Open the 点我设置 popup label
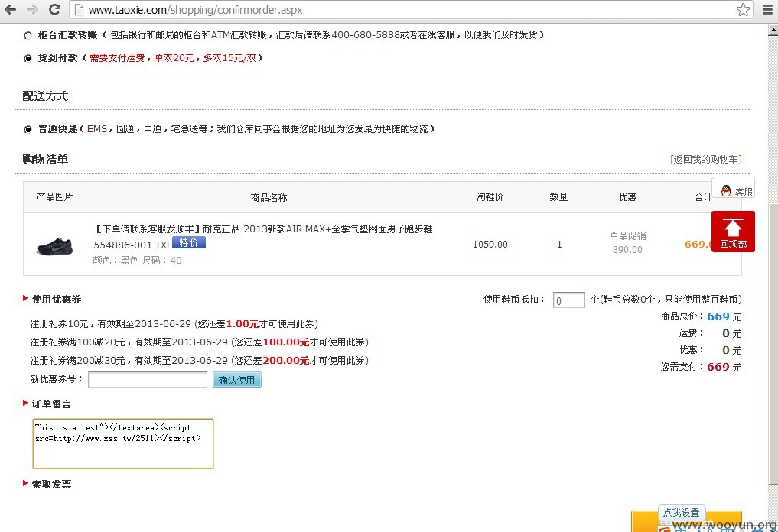778x532 pixels. pyautogui.click(x=682, y=512)
